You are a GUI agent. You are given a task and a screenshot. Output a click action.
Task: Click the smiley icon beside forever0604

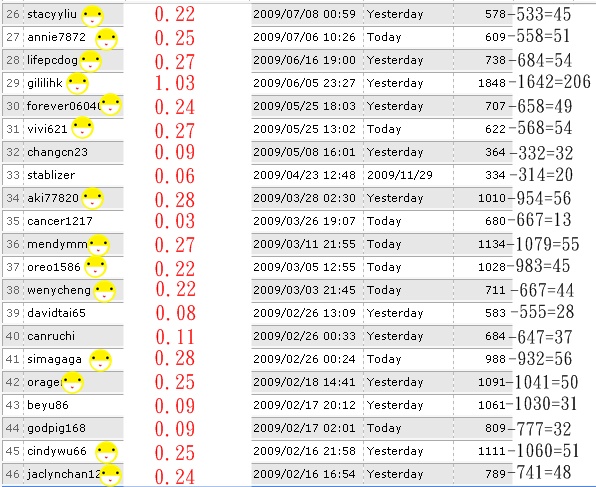pos(111,104)
